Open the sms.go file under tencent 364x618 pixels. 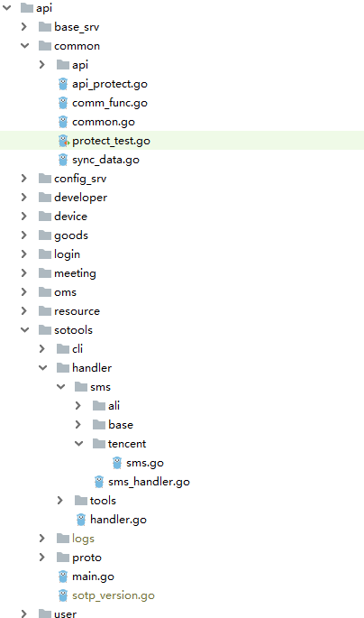click(x=145, y=463)
